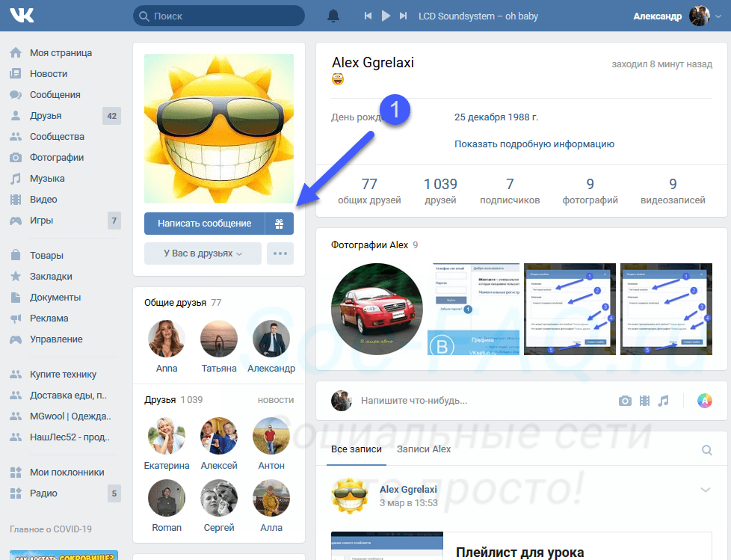This screenshot has height=560, width=731.
Task: Open the three-dots actions menu
Action: pyautogui.click(x=280, y=253)
